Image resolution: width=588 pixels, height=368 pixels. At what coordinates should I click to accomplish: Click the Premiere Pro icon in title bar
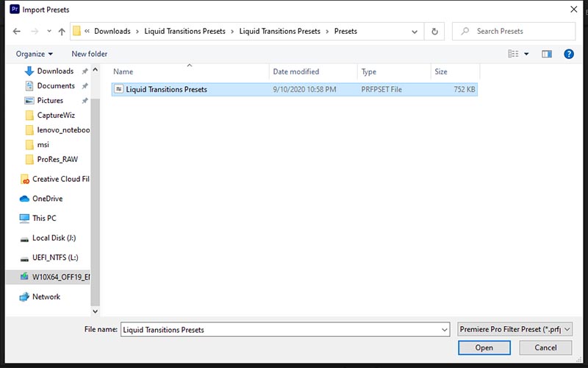(x=14, y=10)
